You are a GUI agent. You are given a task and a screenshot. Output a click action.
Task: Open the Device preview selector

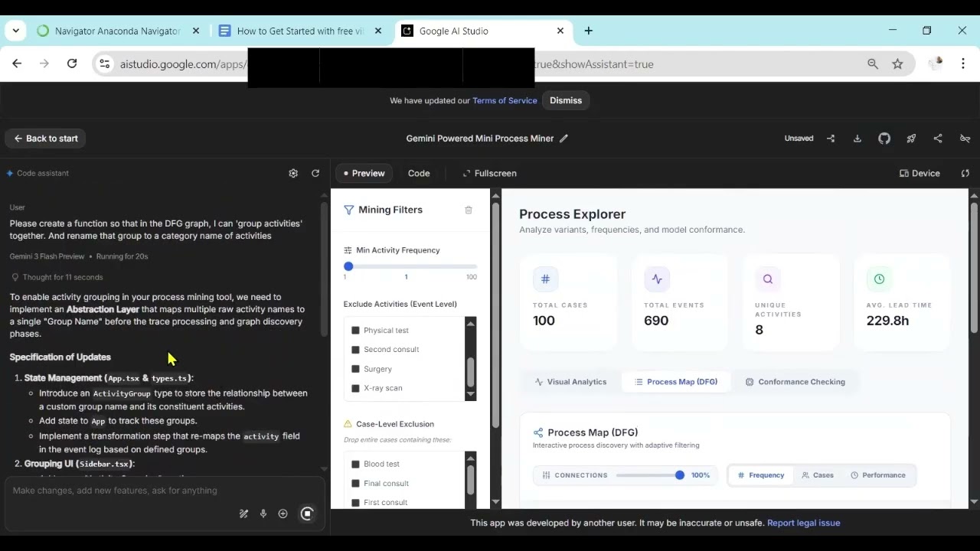(920, 174)
